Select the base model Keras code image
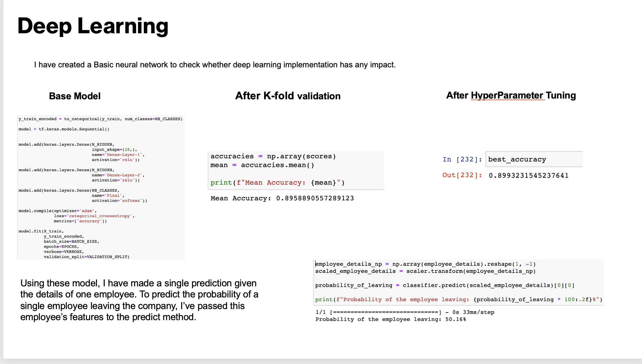 pos(101,187)
